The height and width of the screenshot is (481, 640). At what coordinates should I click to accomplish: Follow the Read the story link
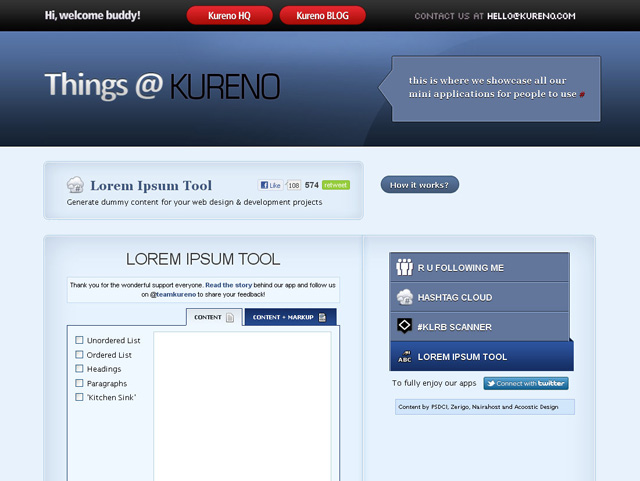[229, 285]
